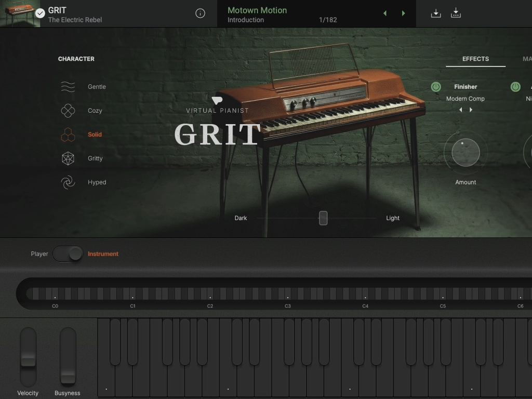Screen dimensions: 532x399
Task: Toggle the second effect power button
Action: click(515, 87)
